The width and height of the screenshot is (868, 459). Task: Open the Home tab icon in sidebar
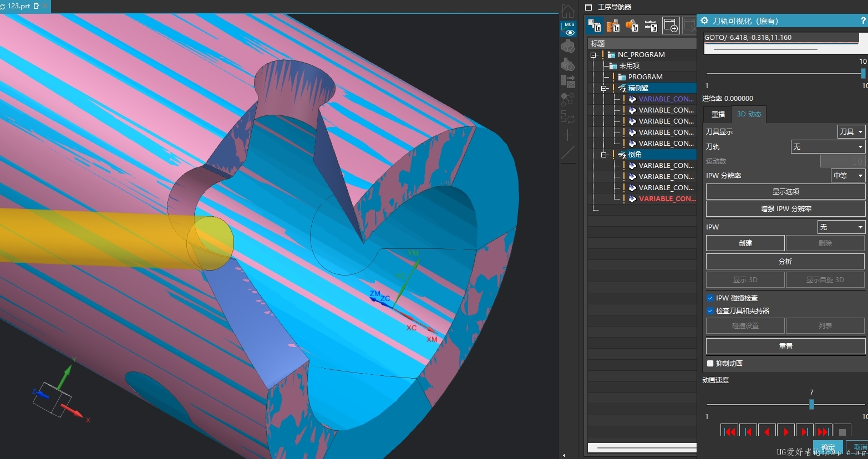click(x=568, y=11)
